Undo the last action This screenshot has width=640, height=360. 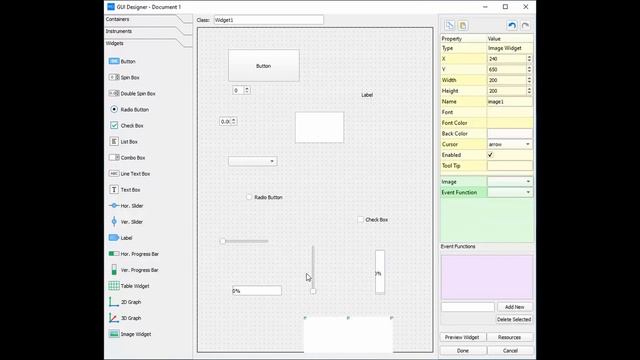512,25
